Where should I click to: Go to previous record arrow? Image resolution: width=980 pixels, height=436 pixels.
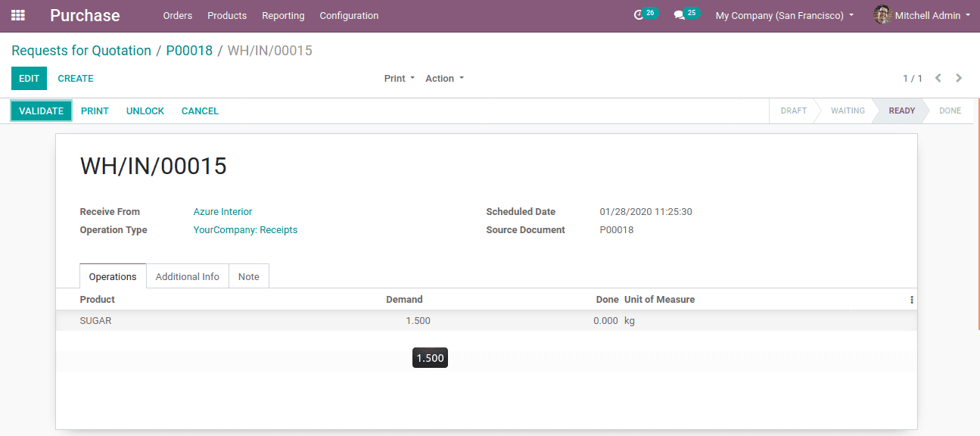pos(938,78)
